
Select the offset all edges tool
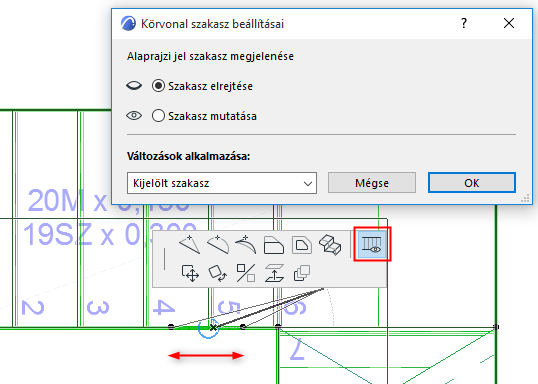coord(302,245)
